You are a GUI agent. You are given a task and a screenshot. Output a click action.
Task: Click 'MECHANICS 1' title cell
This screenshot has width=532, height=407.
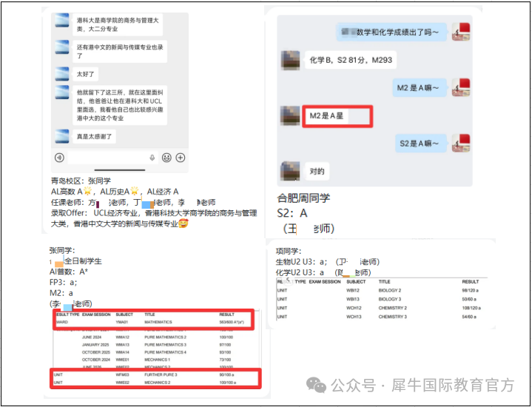click(x=157, y=360)
